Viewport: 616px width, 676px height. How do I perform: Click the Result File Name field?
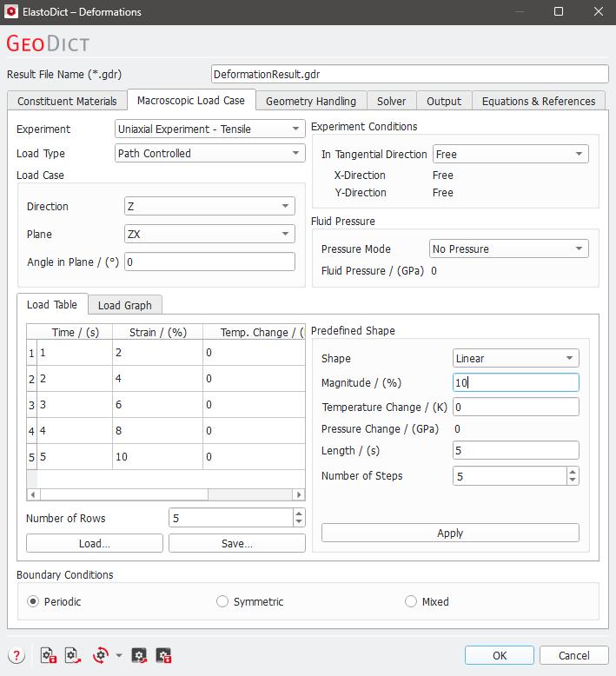tap(409, 74)
